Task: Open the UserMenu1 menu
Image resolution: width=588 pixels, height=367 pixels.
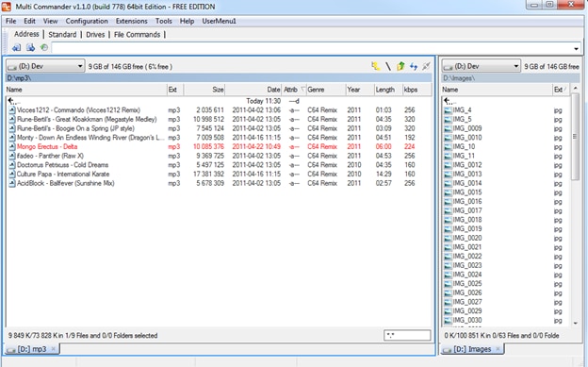Action: coord(219,21)
